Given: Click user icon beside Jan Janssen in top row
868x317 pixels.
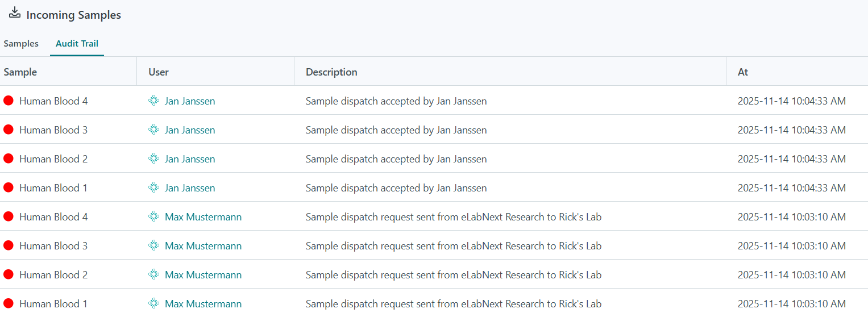Looking at the screenshot, I should click(153, 101).
